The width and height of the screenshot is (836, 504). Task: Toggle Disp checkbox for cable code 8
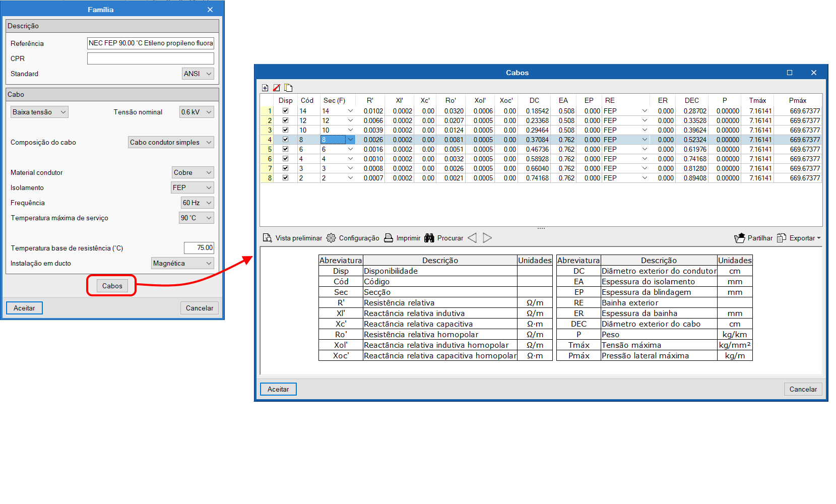tap(285, 140)
